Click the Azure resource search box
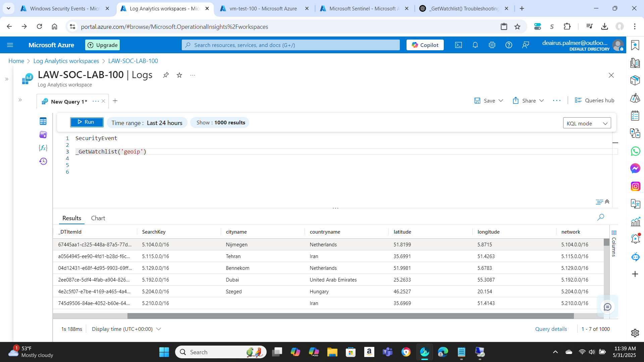The width and height of the screenshot is (644, 362). click(290, 45)
